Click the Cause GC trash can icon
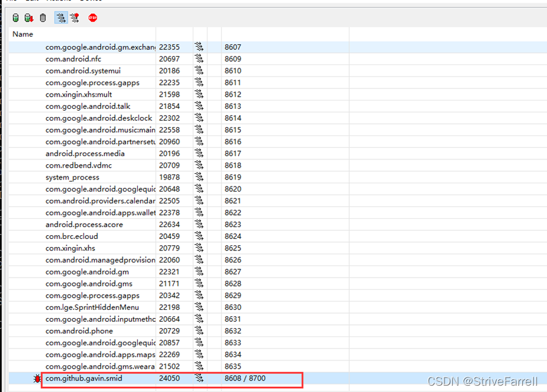547x392 pixels. (x=43, y=18)
